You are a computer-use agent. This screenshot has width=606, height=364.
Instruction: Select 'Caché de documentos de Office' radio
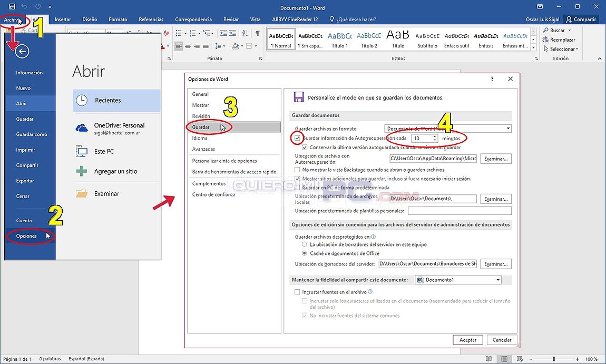(x=305, y=253)
